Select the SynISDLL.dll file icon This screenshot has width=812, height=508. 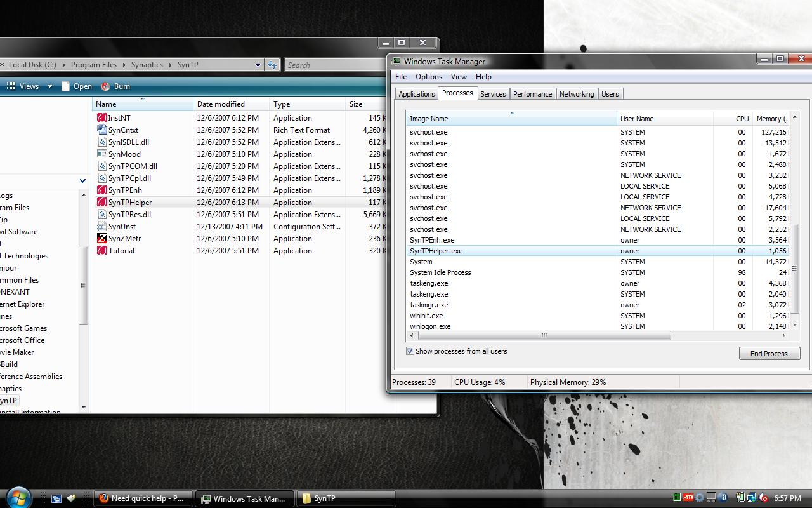pos(101,142)
